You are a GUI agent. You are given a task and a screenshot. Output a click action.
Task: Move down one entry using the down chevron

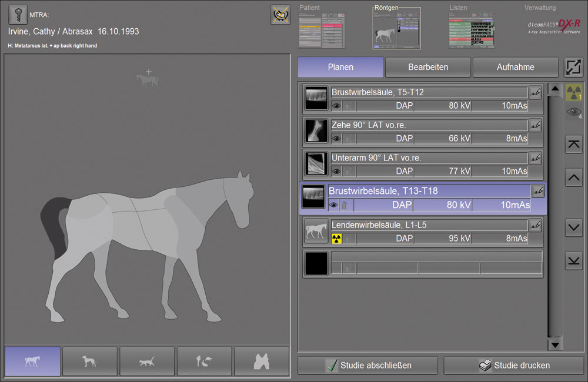point(573,227)
